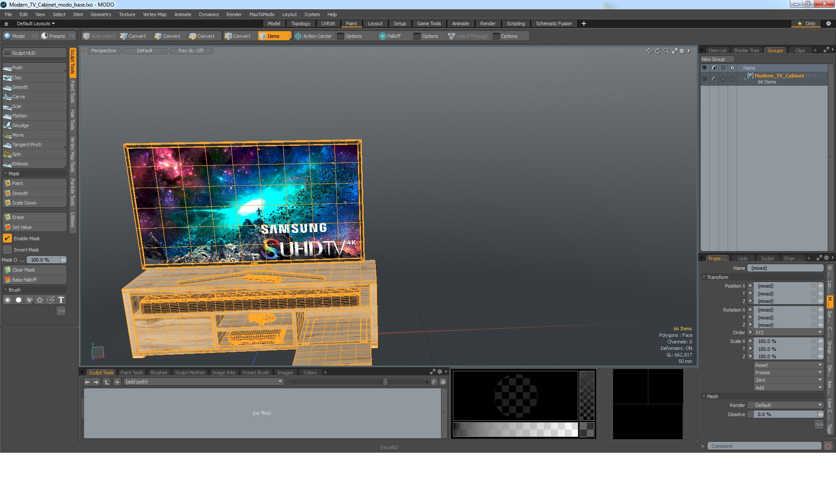The image size is (836, 504).
Task: Hide Modern_TV_Cabinet group with eye toggle
Action: pos(704,79)
